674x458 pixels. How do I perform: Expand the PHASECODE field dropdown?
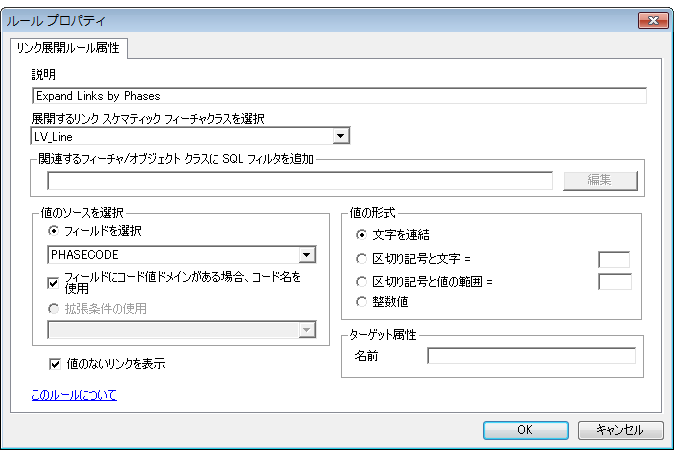click(307, 254)
